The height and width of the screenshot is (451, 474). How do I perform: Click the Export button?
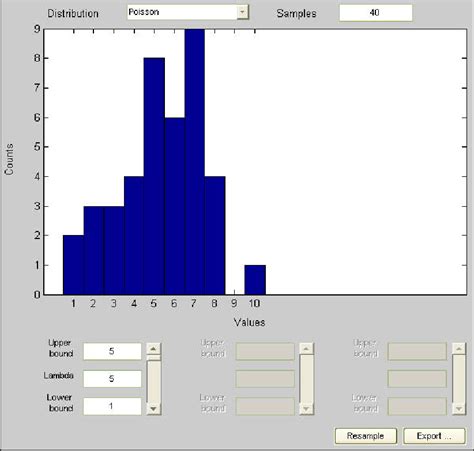click(x=434, y=436)
